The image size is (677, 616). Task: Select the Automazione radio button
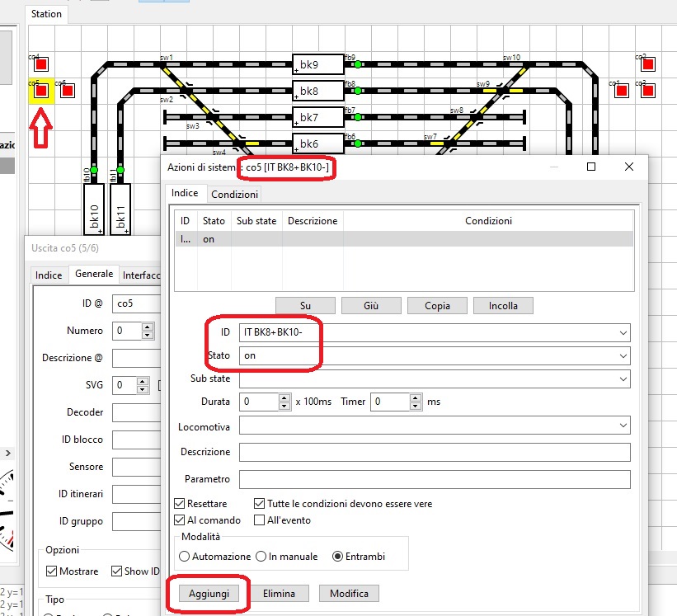tap(185, 557)
